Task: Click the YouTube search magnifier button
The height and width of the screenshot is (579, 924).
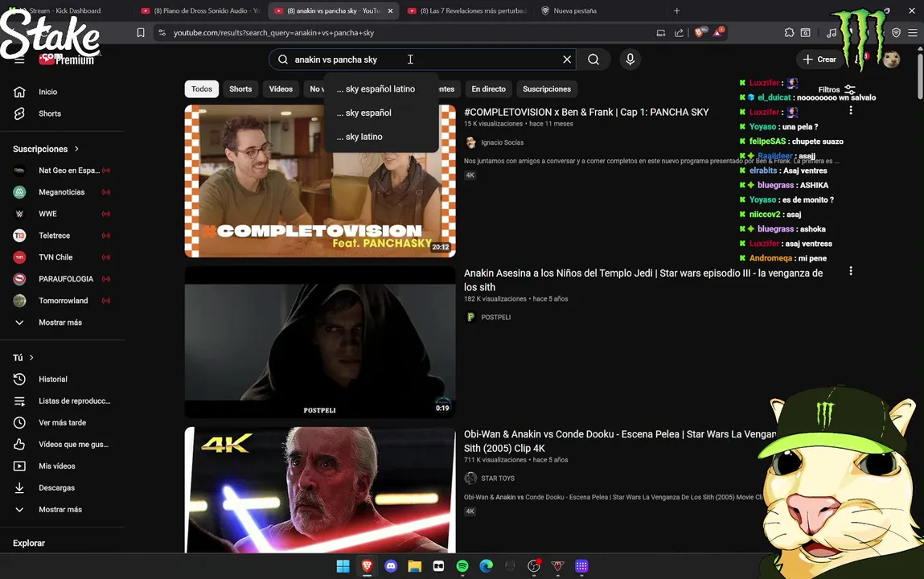Action: point(593,60)
